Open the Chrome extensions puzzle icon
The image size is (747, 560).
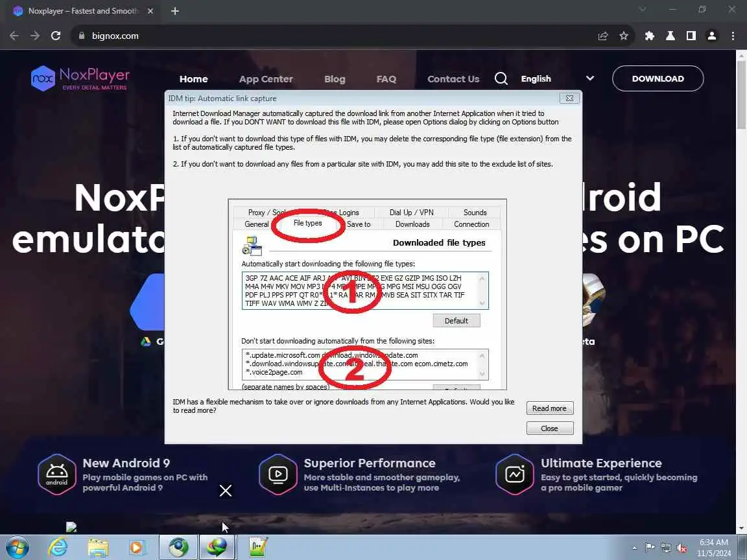click(x=649, y=36)
